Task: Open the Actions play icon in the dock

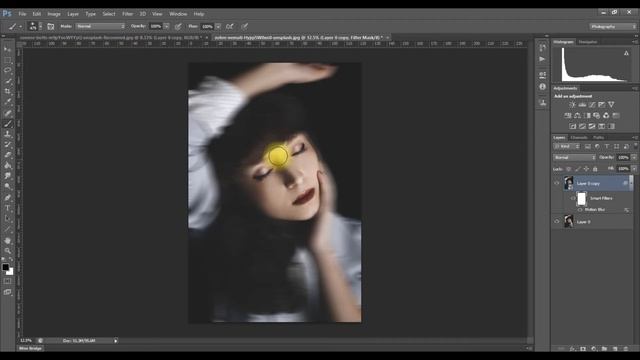Action: [542, 59]
